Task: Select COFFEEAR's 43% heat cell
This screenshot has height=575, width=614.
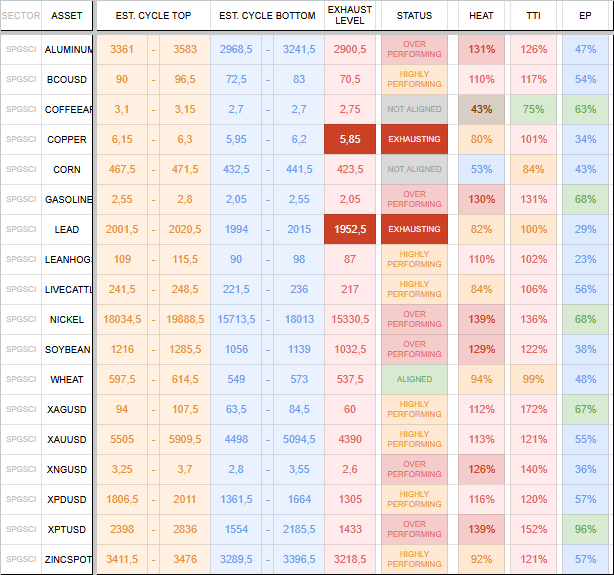Action: [481, 109]
